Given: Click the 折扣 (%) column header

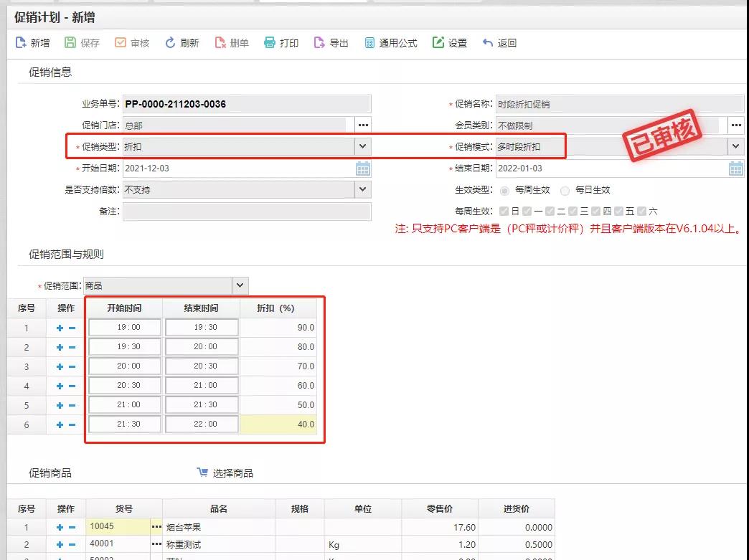Looking at the screenshot, I should tap(276, 308).
